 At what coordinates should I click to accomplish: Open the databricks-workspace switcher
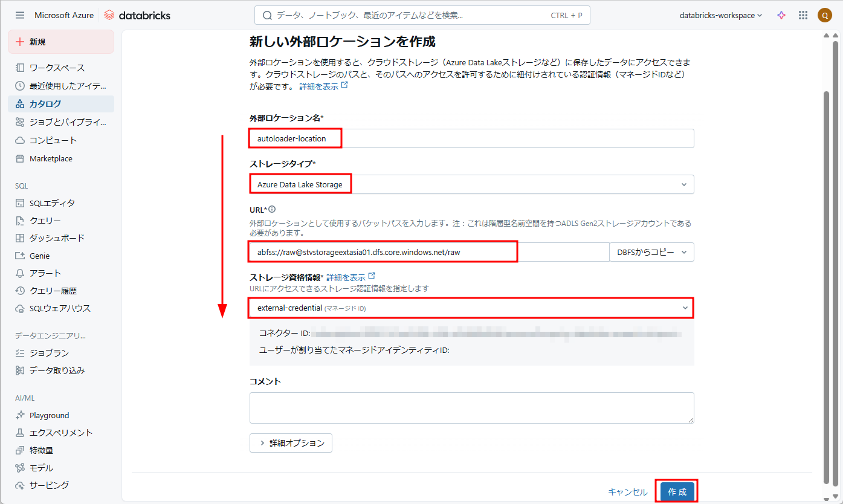pos(720,15)
